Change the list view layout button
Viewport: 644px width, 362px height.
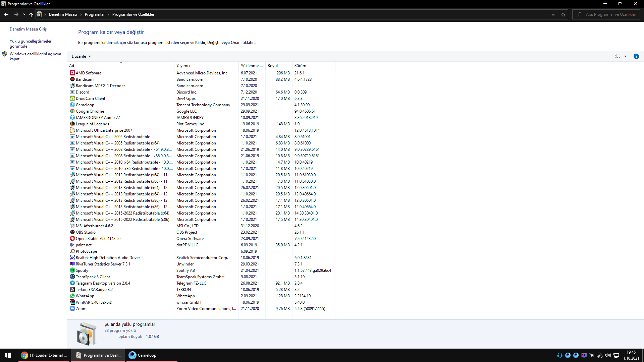tap(618, 56)
